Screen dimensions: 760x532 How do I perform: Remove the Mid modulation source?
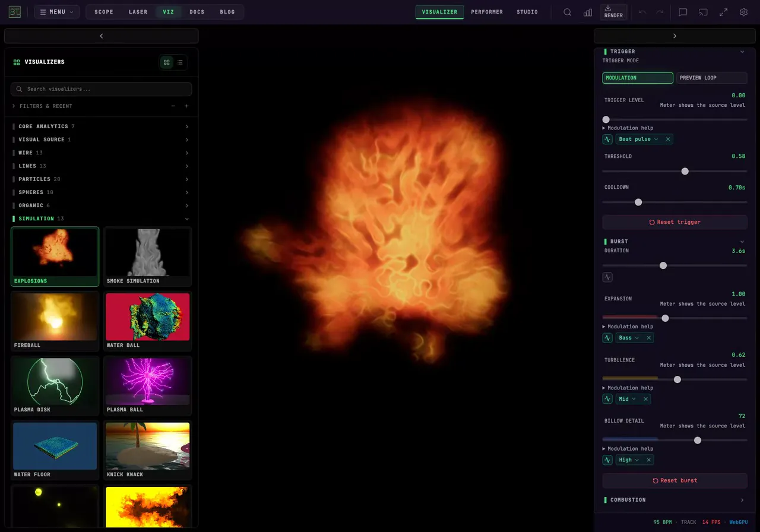click(x=646, y=399)
